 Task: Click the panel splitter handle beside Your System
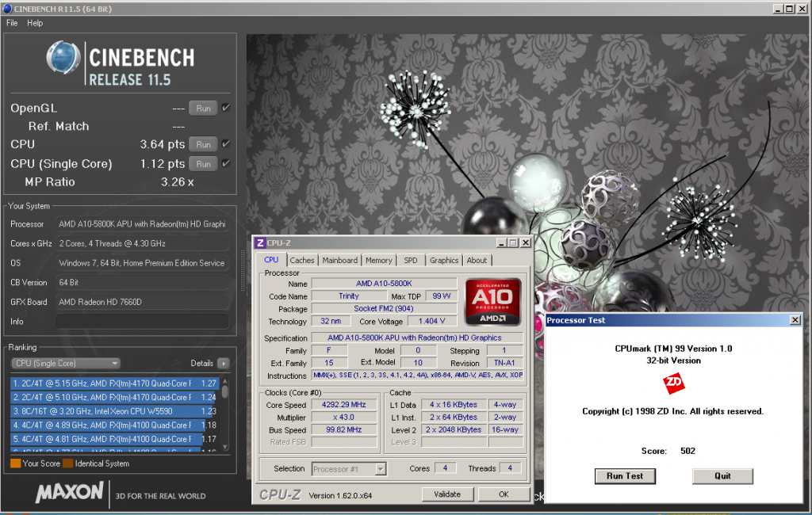242,271
